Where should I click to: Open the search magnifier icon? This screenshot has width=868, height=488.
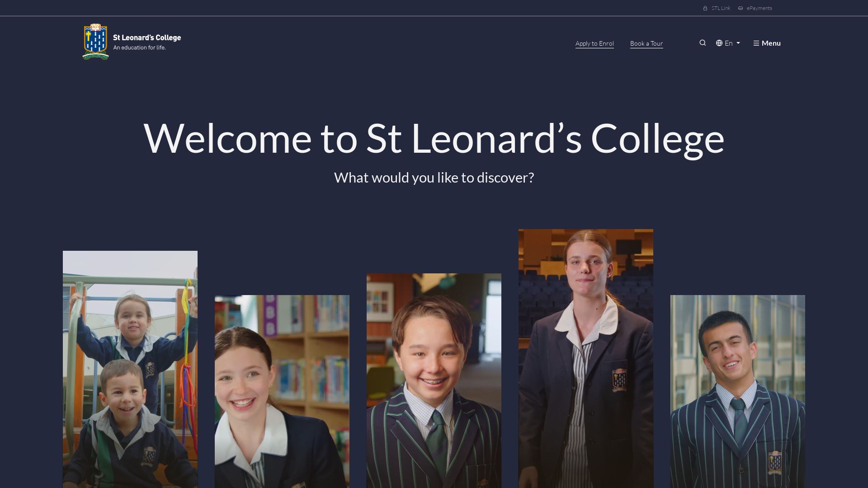click(x=703, y=43)
